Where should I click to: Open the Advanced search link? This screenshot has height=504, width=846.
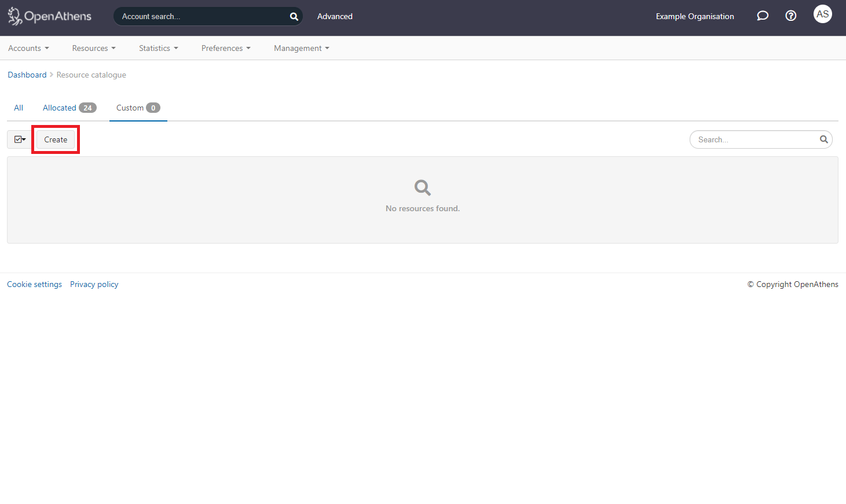(335, 16)
